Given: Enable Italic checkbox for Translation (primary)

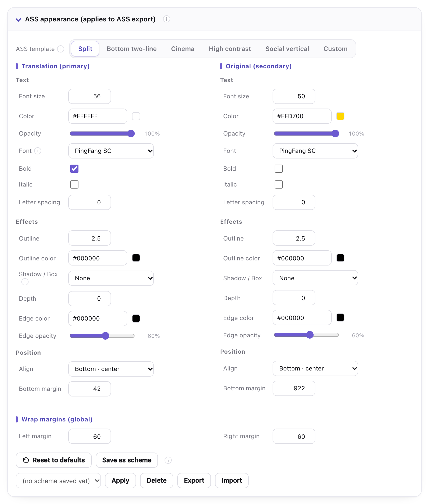Looking at the screenshot, I should (74, 184).
